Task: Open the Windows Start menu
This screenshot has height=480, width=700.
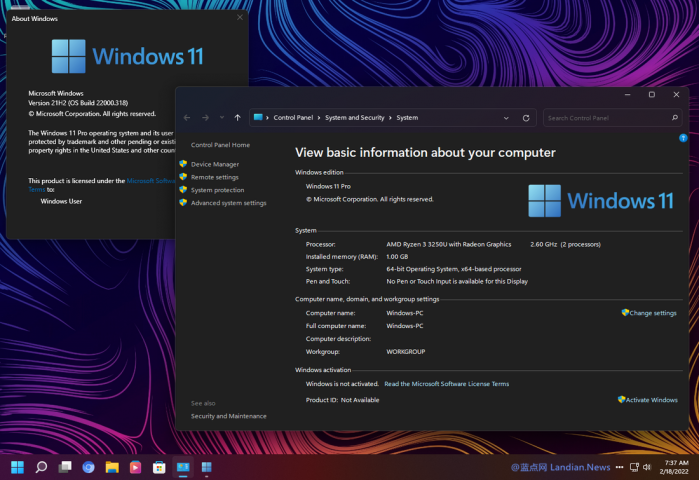Action: tap(17, 467)
